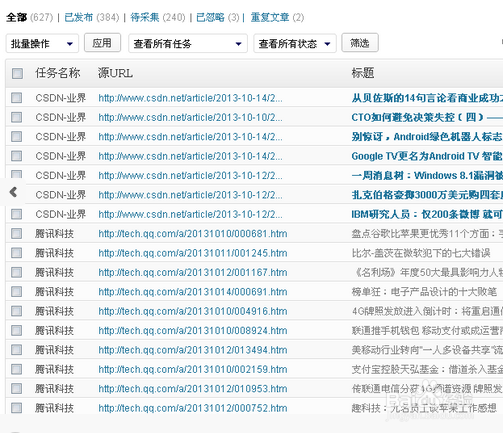
Task: Click title 盘点谷歌比苹果更优秀11个方面
Action: (x=427, y=234)
